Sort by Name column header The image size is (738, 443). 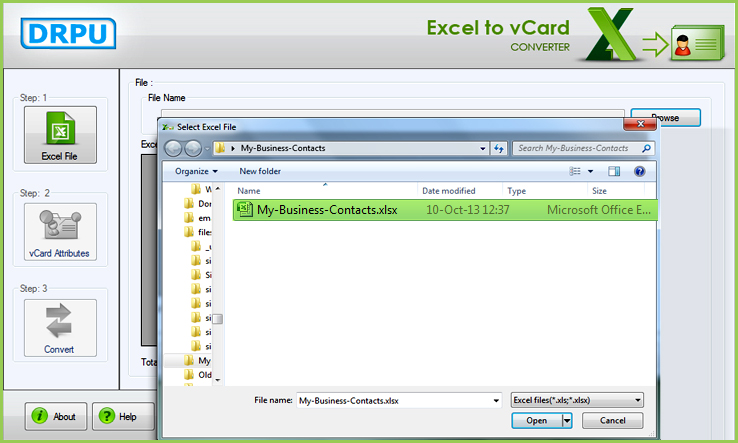pyautogui.click(x=249, y=191)
